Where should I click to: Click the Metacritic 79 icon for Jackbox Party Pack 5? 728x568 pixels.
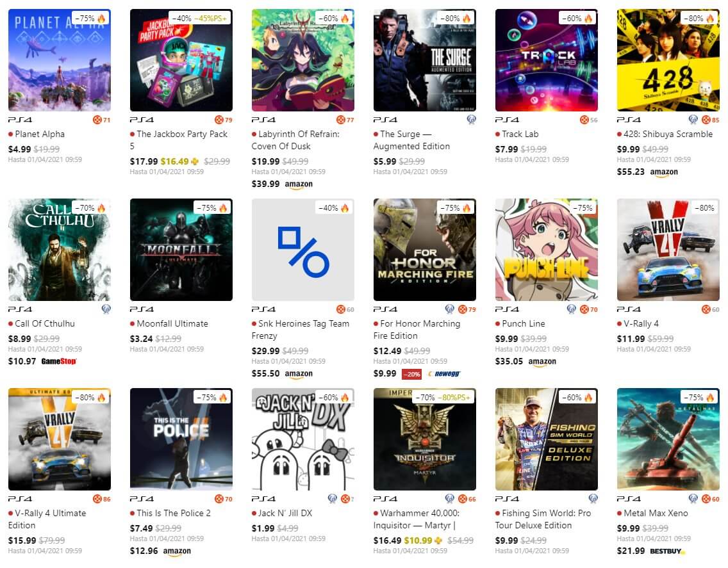point(223,120)
